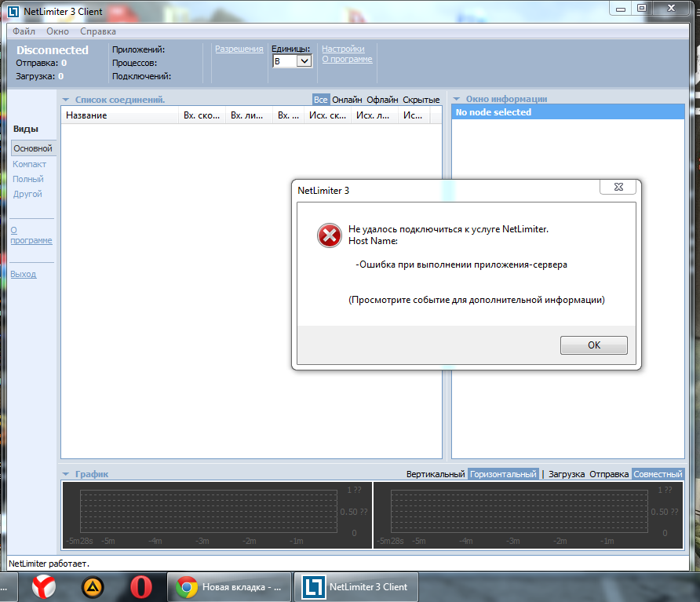Click О программе link in header
Image resolution: width=700 pixels, height=602 pixels.
pyautogui.click(x=347, y=59)
